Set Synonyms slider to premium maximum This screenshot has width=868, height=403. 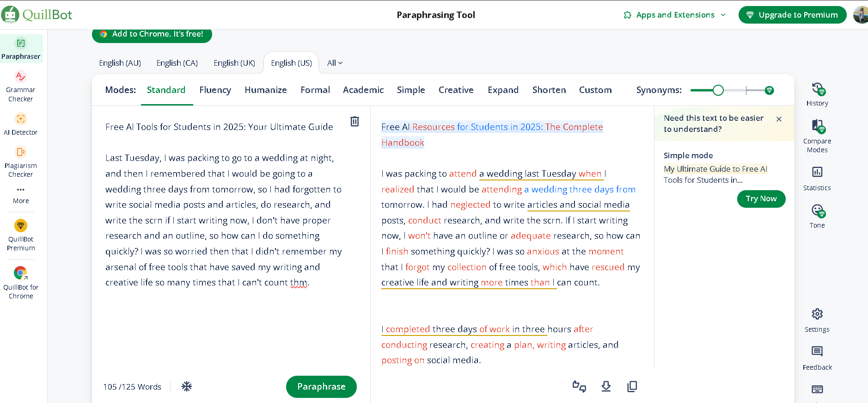(x=769, y=90)
